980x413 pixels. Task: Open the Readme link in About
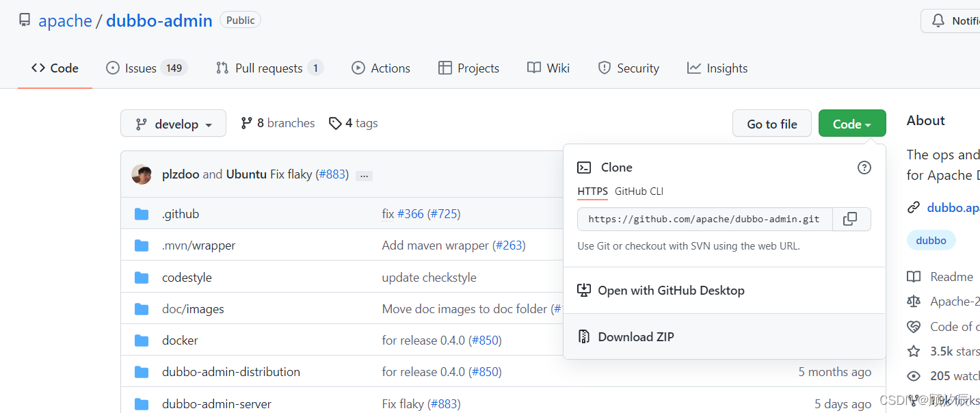(940, 277)
